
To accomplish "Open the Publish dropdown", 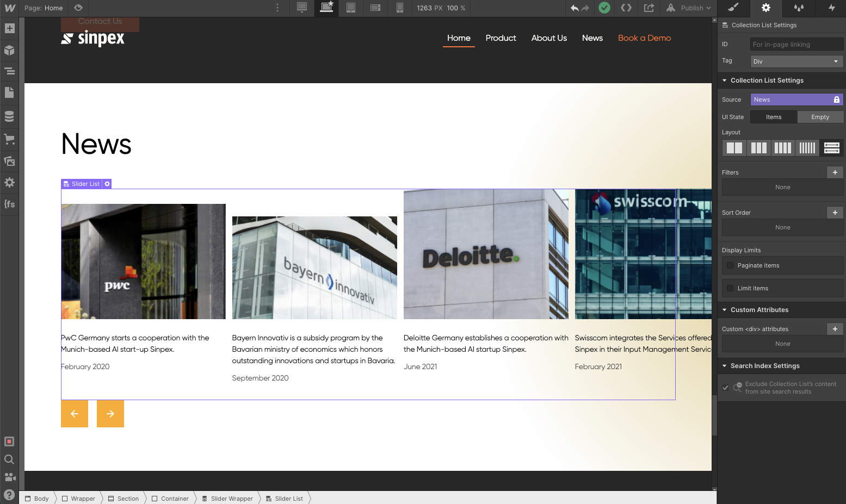I will click(x=688, y=8).
